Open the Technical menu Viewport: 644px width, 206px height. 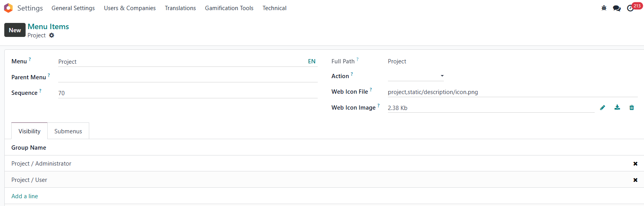tap(274, 8)
